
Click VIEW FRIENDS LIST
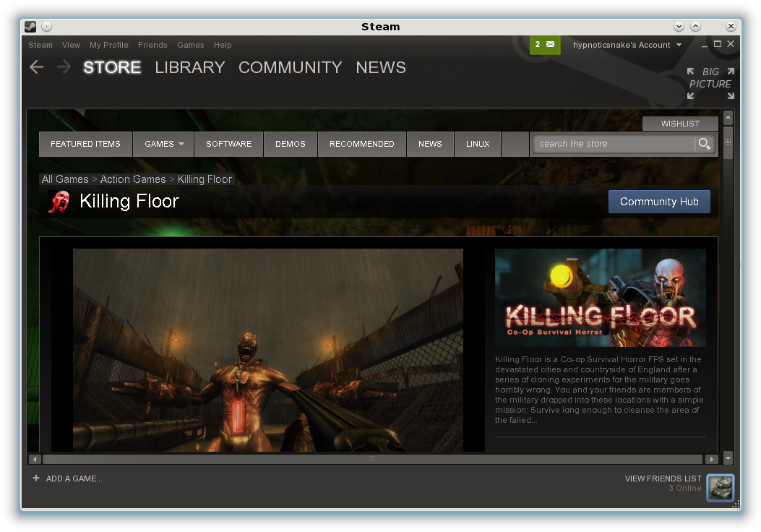[663, 479]
